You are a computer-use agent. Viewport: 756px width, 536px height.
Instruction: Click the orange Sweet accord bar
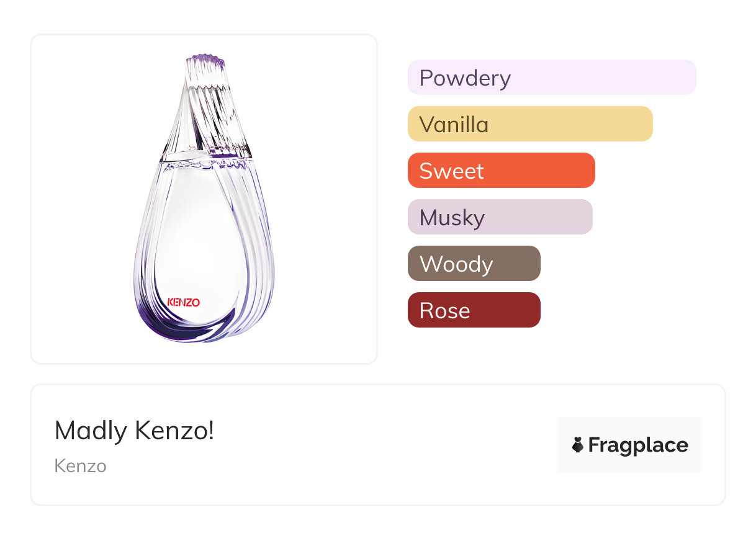pos(501,171)
